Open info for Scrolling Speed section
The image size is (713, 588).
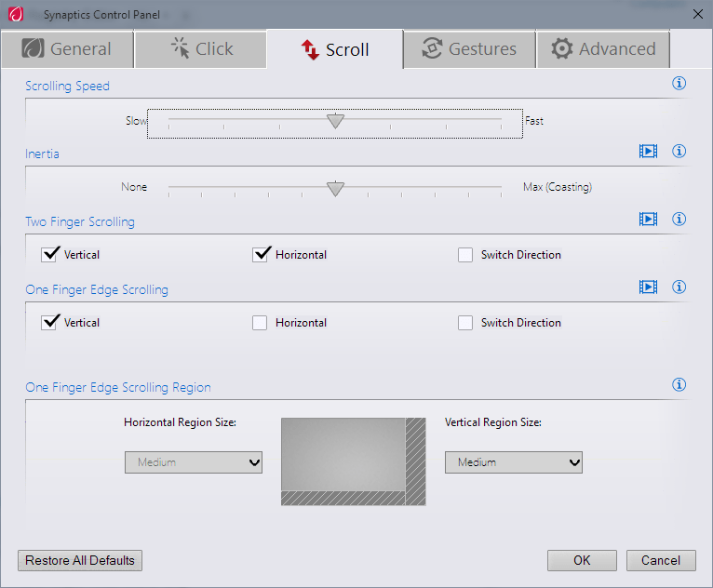[679, 83]
